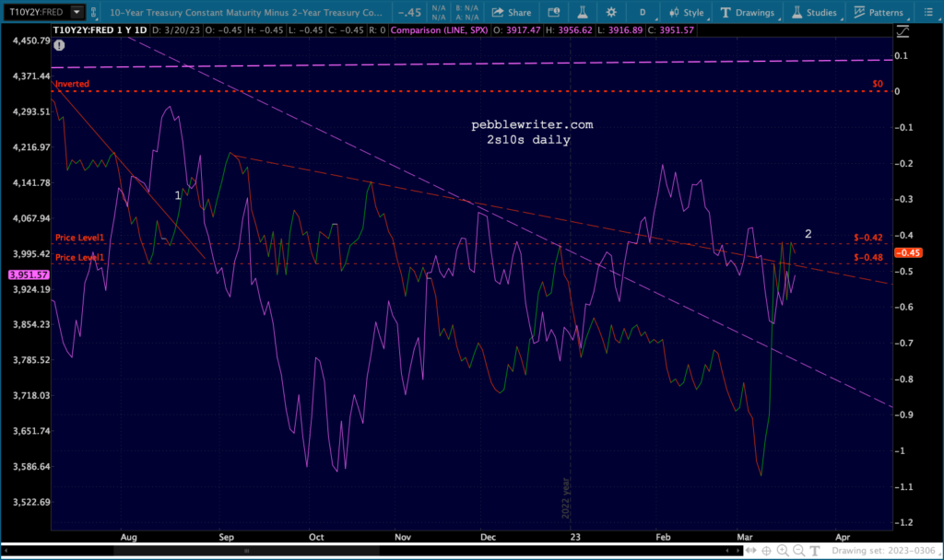Image resolution: width=944 pixels, height=560 pixels.
Task: Click the -.45 last price in header
Action: (x=409, y=12)
